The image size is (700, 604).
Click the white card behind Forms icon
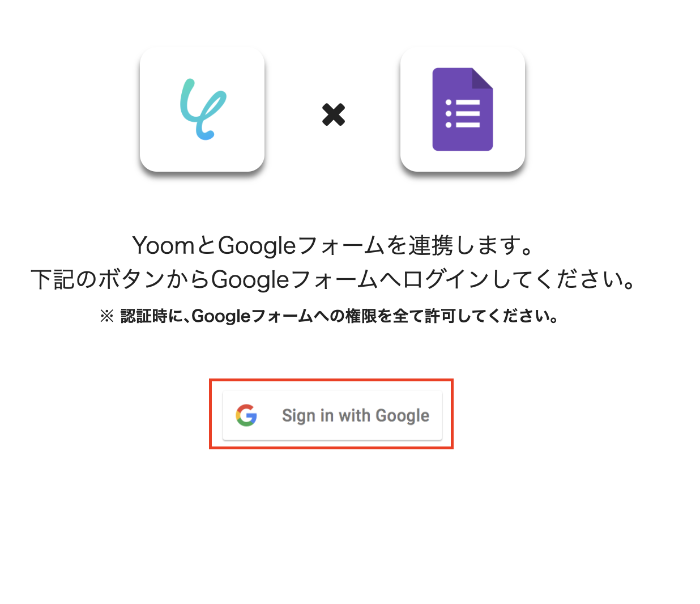[x=463, y=109]
